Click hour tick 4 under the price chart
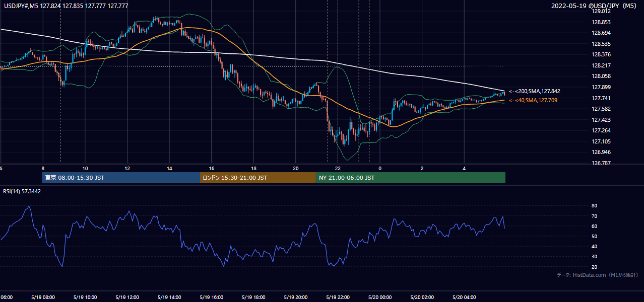This screenshot has height=302, width=644. click(465, 168)
